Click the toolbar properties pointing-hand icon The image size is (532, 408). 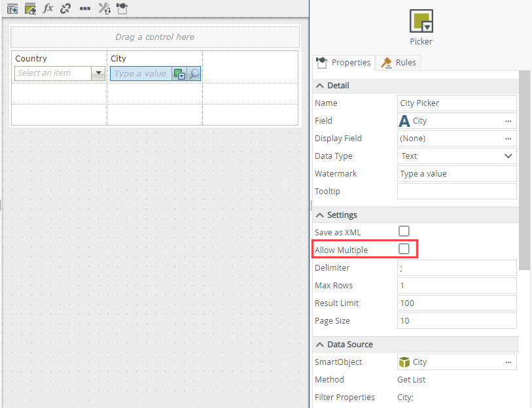122,8
